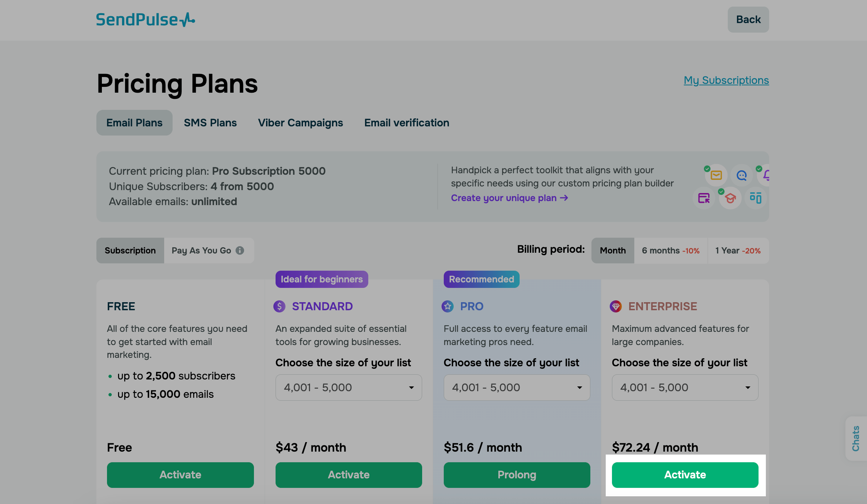
Task: Open the Chats side panel
Action: point(856,438)
